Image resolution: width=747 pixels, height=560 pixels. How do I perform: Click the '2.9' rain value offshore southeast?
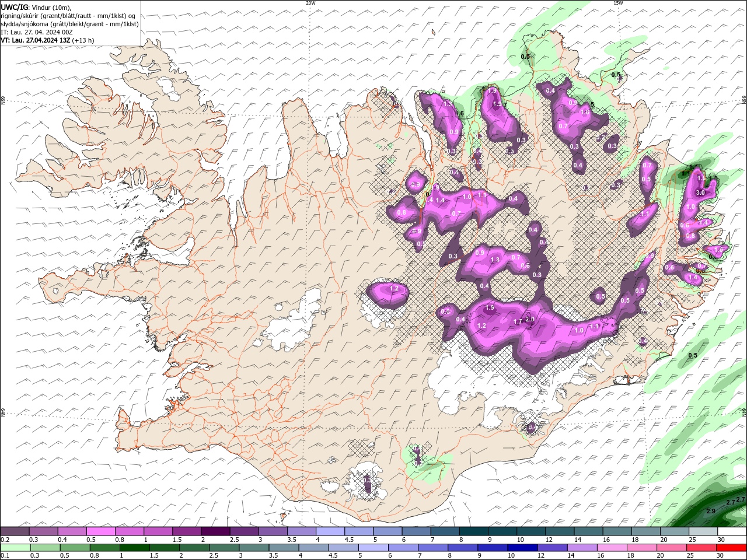click(711, 511)
